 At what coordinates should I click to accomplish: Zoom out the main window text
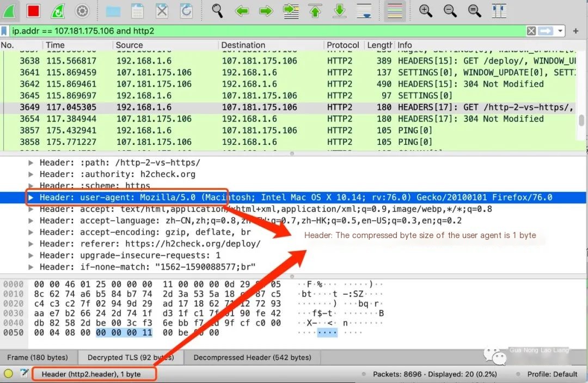click(x=450, y=10)
